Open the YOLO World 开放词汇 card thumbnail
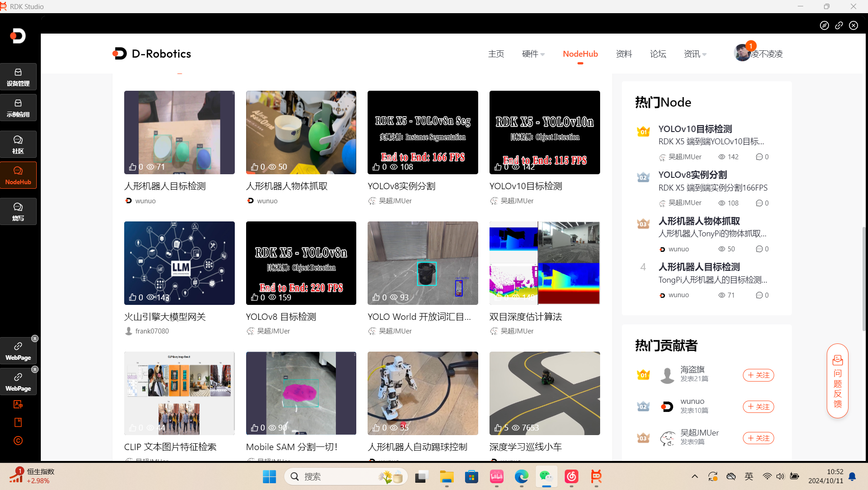Image resolution: width=868 pixels, height=490 pixels. tap(423, 263)
